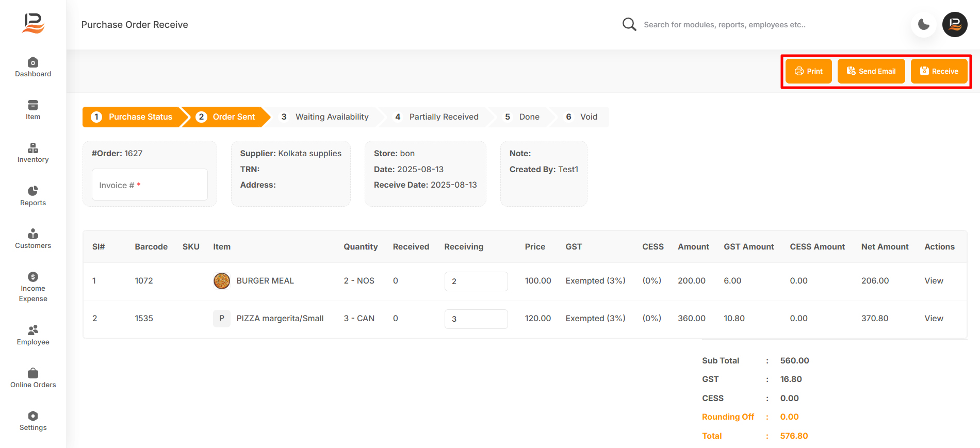Screen dimensions: 980x448
Task: Select the Waiting Availability status step
Action: (x=325, y=117)
